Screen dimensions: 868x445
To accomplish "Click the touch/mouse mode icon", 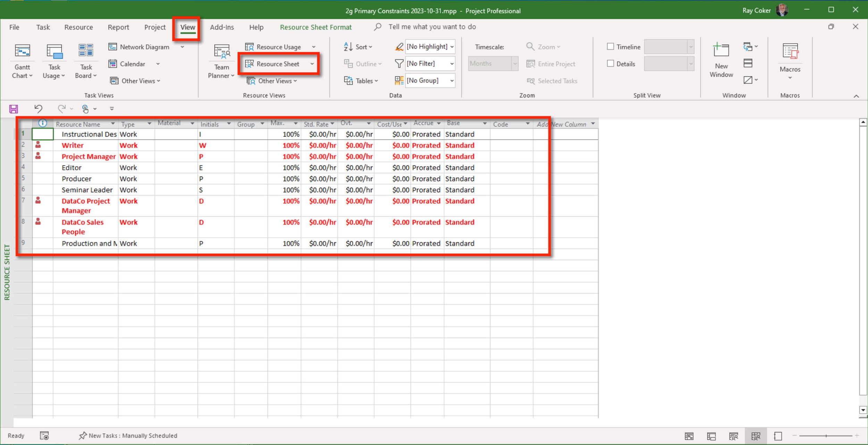I will 85,109.
